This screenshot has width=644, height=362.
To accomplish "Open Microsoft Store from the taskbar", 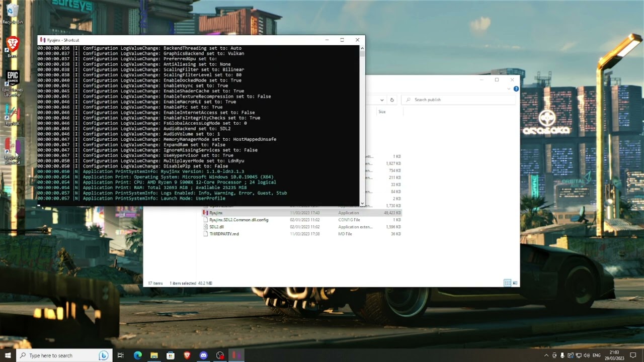I will (x=171, y=355).
